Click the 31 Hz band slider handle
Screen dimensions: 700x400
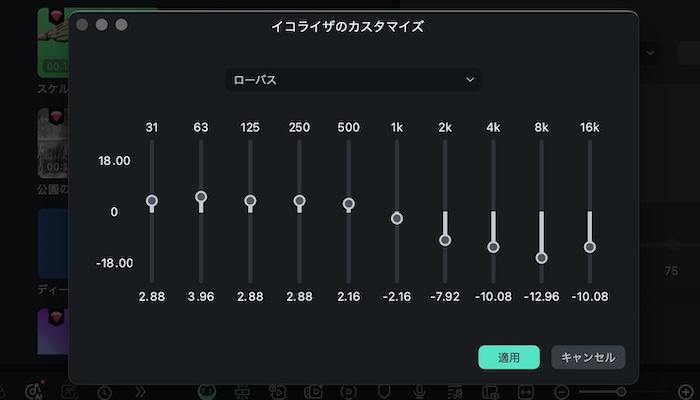pos(152,200)
